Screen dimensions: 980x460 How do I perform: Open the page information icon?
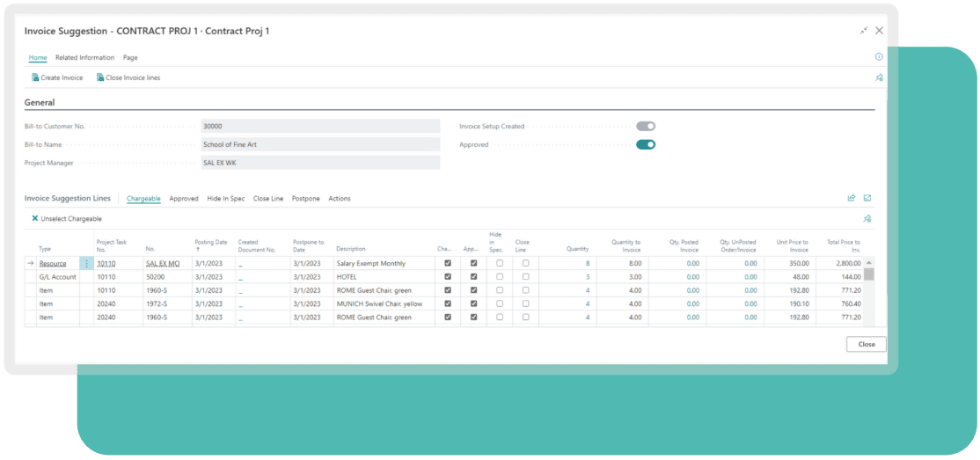(878, 57)
